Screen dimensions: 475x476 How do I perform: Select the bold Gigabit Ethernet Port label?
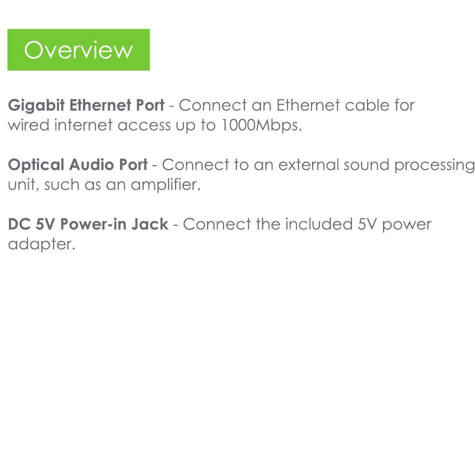pos(86,106)
